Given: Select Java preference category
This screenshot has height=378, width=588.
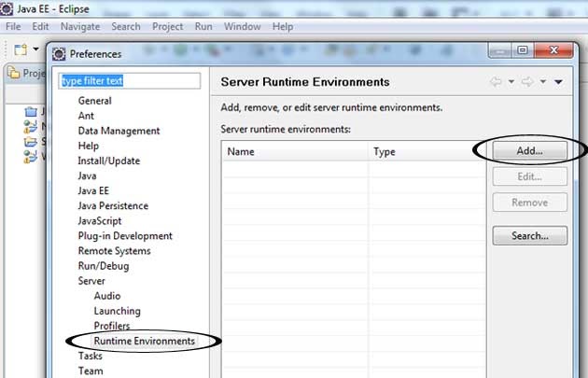Looking at the screenshot, I should [x=87, y=175].
